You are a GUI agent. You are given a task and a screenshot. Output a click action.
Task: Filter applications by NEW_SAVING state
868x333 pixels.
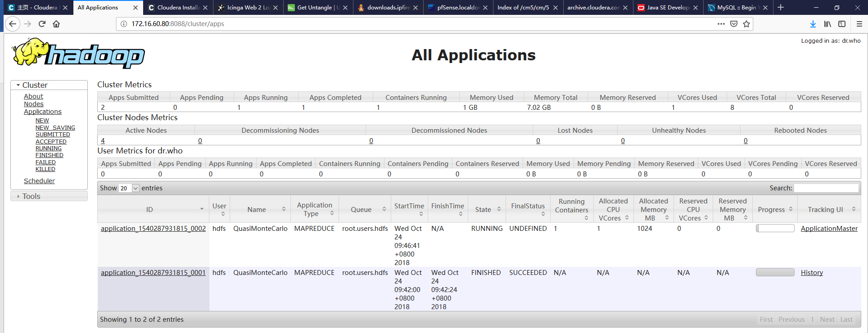click(x=55, y=128)
